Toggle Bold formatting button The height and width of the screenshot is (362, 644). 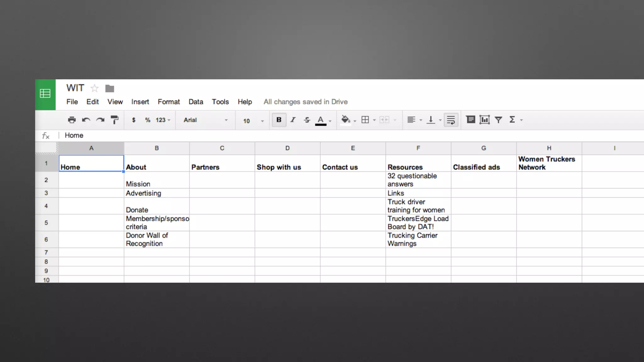point(279,120)
